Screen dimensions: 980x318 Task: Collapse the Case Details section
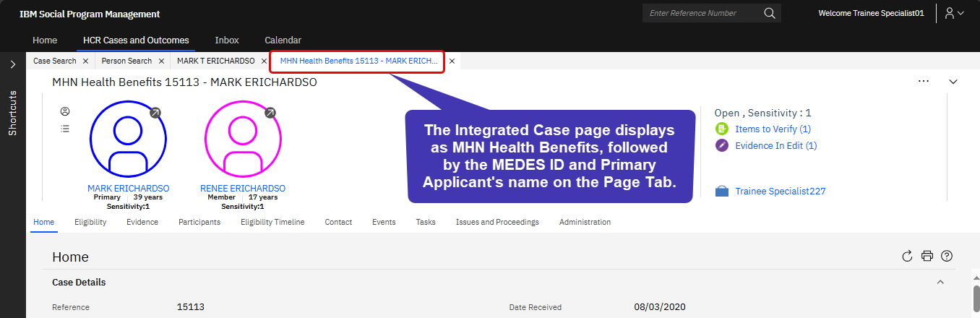point(940,282)
